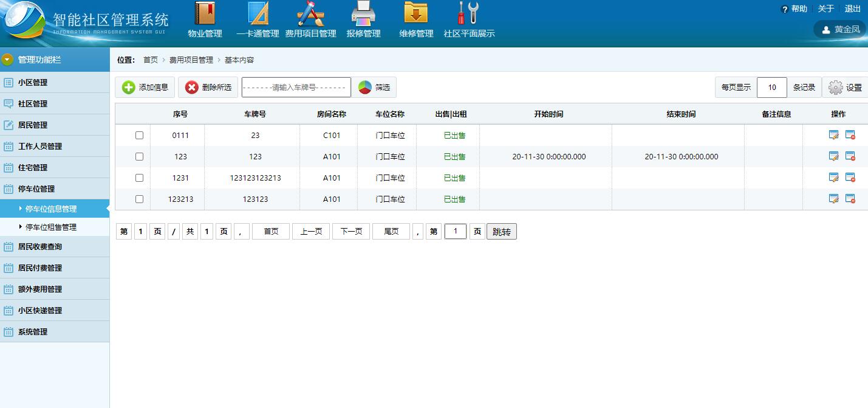
Task: Tick the checkbox for row 1231
Action: (x=139, y=178)
